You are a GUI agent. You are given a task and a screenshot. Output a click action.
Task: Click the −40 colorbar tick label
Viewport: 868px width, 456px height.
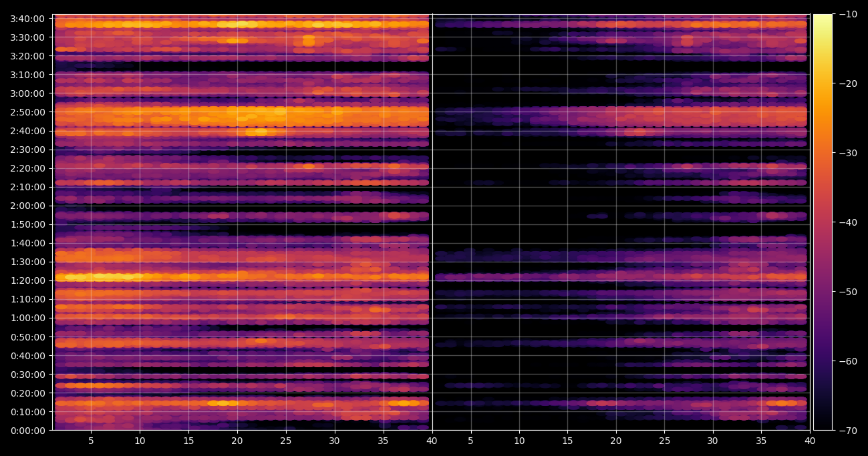pyautogui.click(x=847, y=222)
